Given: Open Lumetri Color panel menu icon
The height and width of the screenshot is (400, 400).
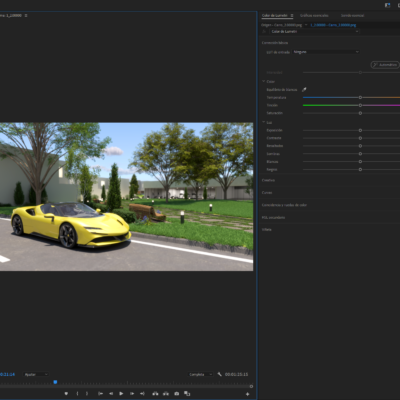Looking at the screenshot, I should tap(292, 15).
